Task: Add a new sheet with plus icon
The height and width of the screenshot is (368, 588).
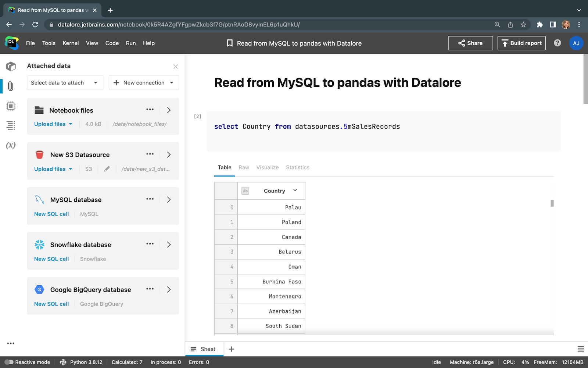Action: point(232,349)
